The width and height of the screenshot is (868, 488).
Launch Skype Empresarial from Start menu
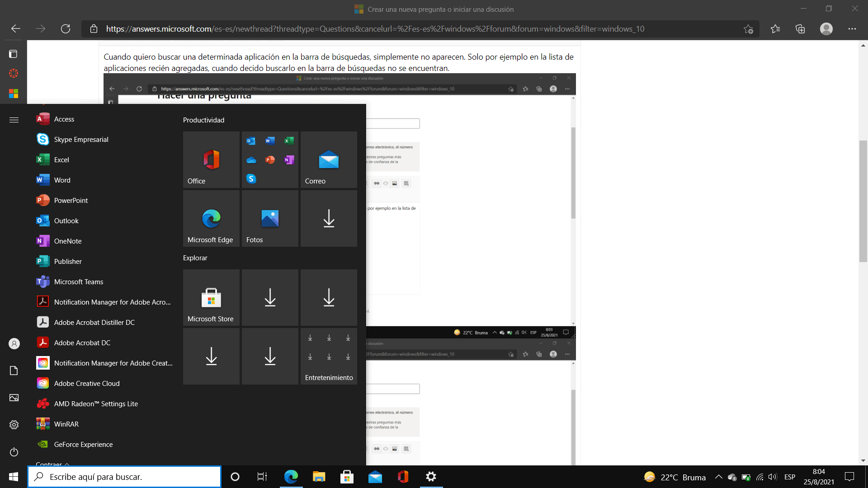81,140
